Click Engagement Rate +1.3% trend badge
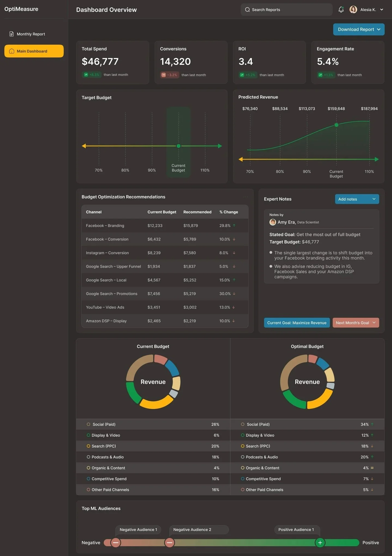 (x=326, y=75)
